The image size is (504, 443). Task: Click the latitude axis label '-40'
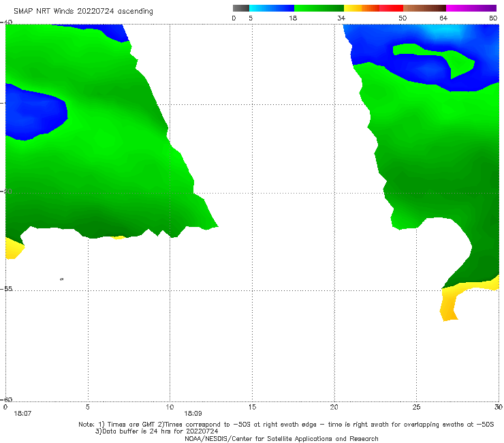(x=6, y=22)
